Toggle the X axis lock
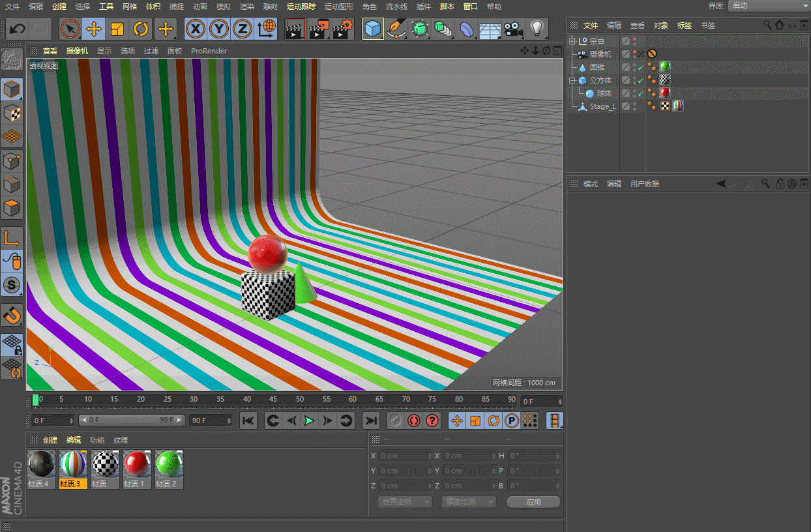Screen dimensions: 811x532 (x=196, y=29)
